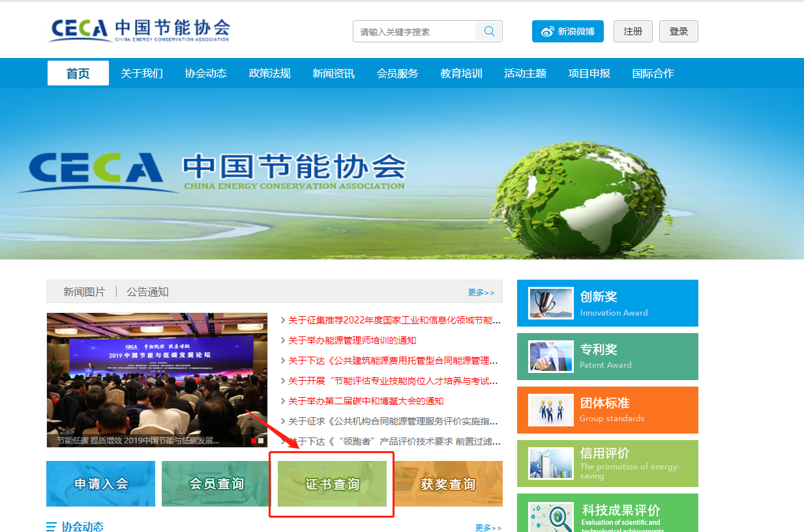Click the 会员查询 banner button
The height and width of the screenshot is (532, 804).
(x=216, y=484)
